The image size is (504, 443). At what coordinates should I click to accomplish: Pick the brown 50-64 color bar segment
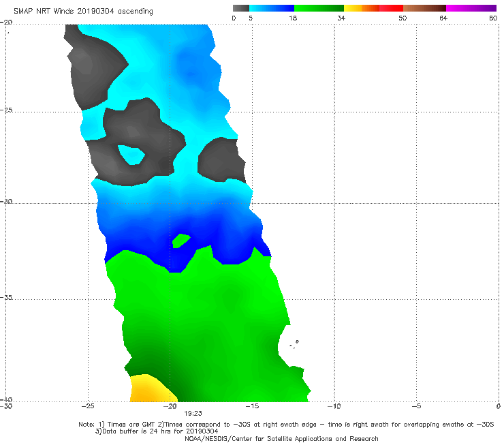click(x=424, y=8)
